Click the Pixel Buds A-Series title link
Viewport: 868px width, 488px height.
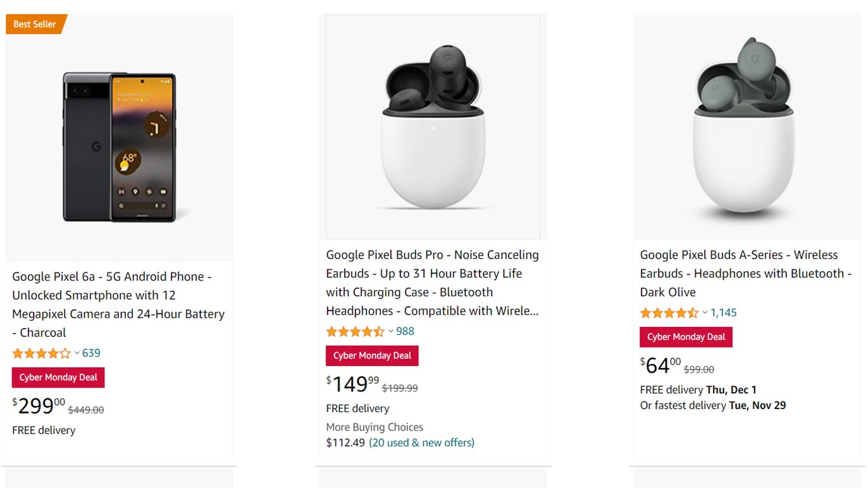click(x=745, y=273)
